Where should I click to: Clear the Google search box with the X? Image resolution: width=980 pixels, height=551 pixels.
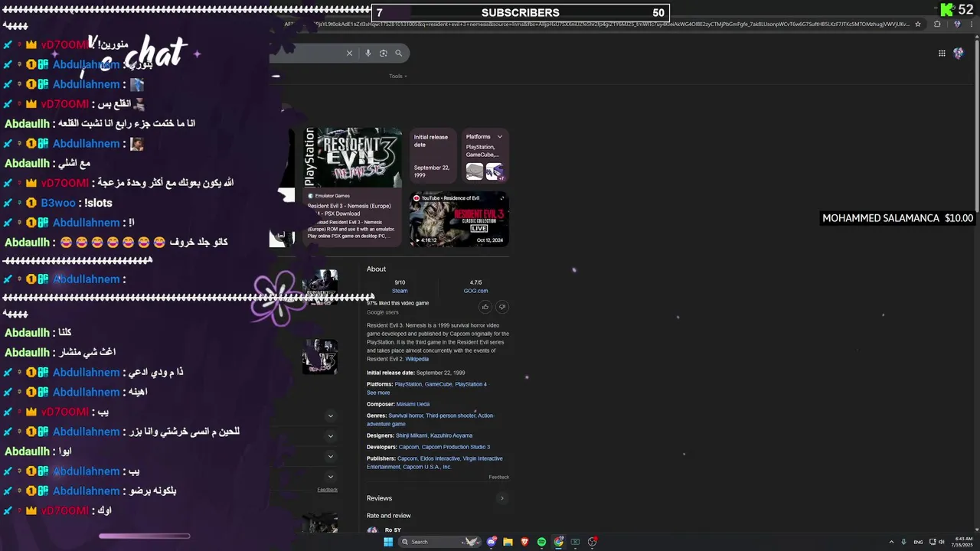(x=349, y=53)
